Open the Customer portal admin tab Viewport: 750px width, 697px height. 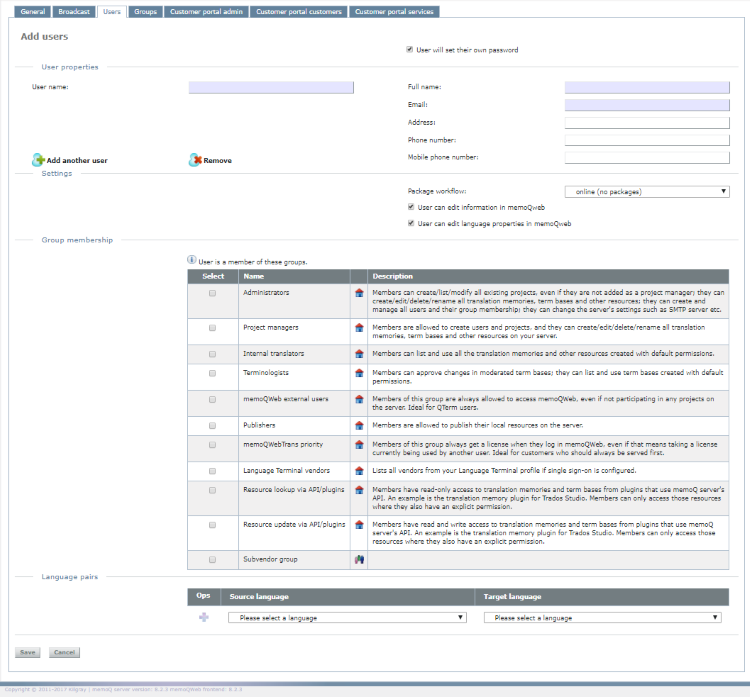tap(206, 12)
